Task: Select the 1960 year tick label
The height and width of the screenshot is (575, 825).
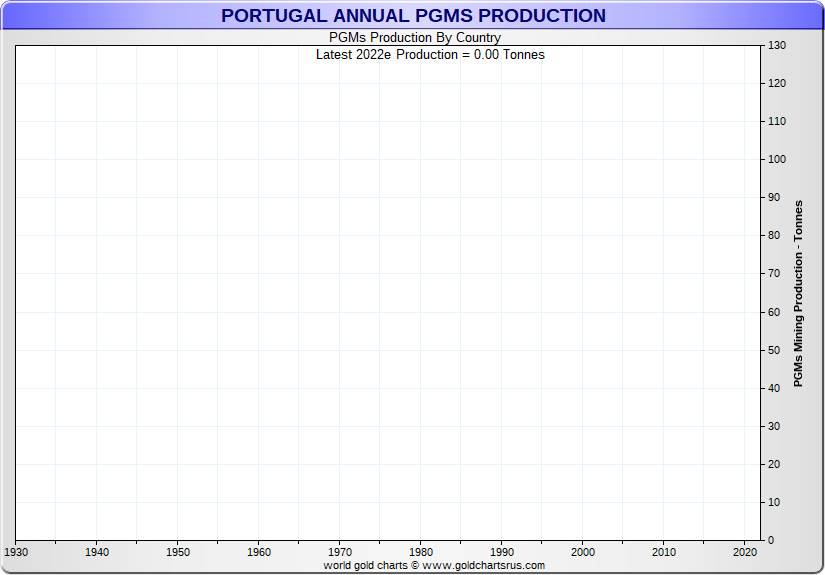Action: point(259,552)
